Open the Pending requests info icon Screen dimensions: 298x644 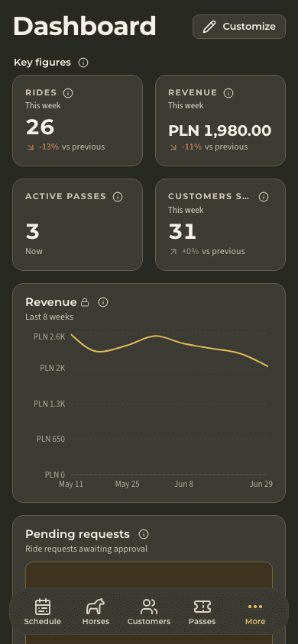(144, 534)
